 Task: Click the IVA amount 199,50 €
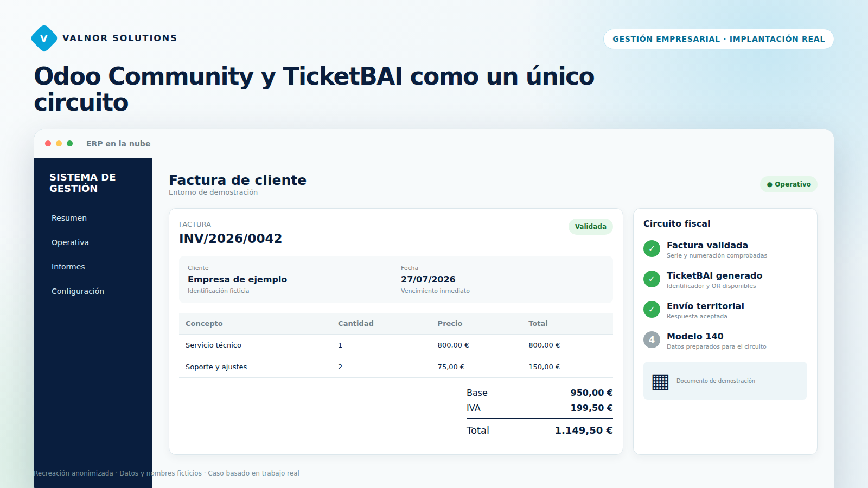[x=591, y=408]
